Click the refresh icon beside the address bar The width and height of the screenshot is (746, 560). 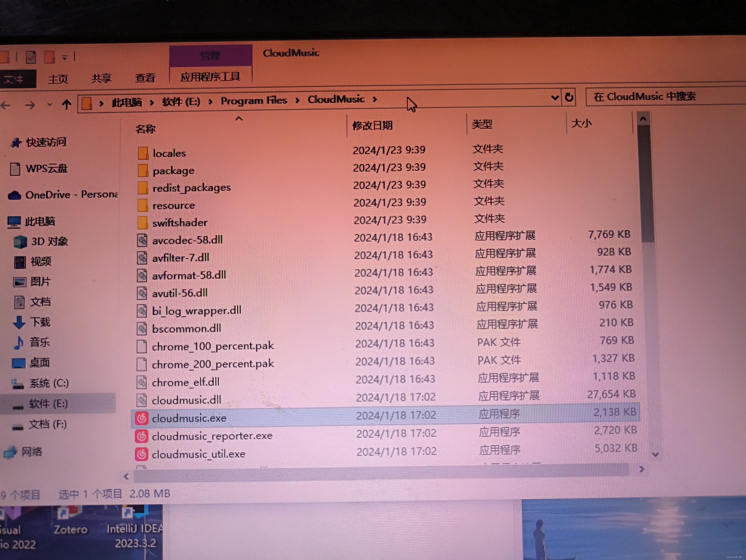point(569,97)
